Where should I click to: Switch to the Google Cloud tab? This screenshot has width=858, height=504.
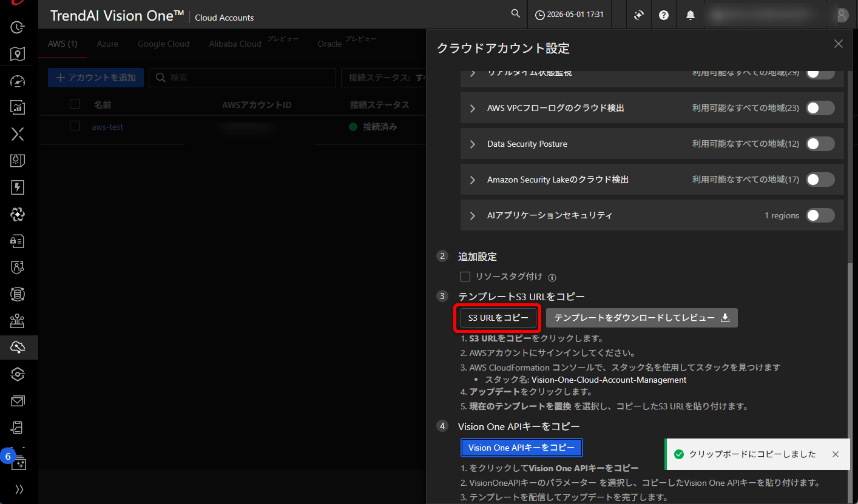pyautogui.click(x=163, y=44)
